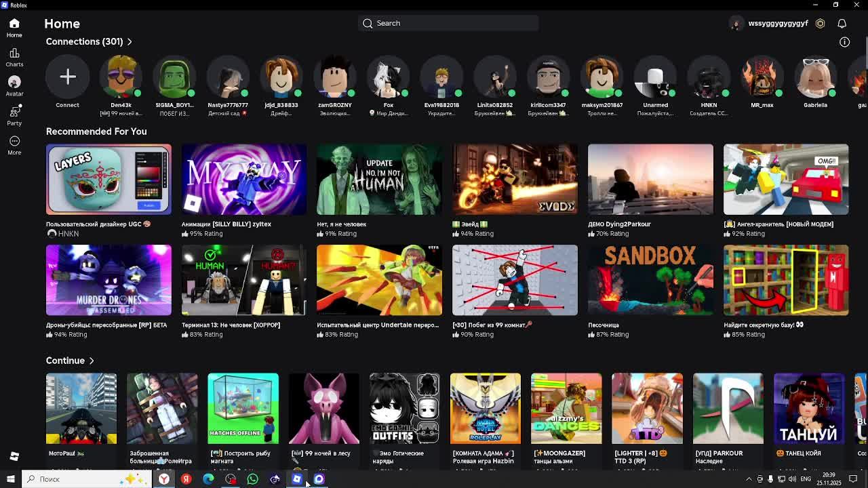This screenshot has height=488, width=868.
Task: Open the "ДЕМО Dying2Parkour" title link
Action: [619, 224]
